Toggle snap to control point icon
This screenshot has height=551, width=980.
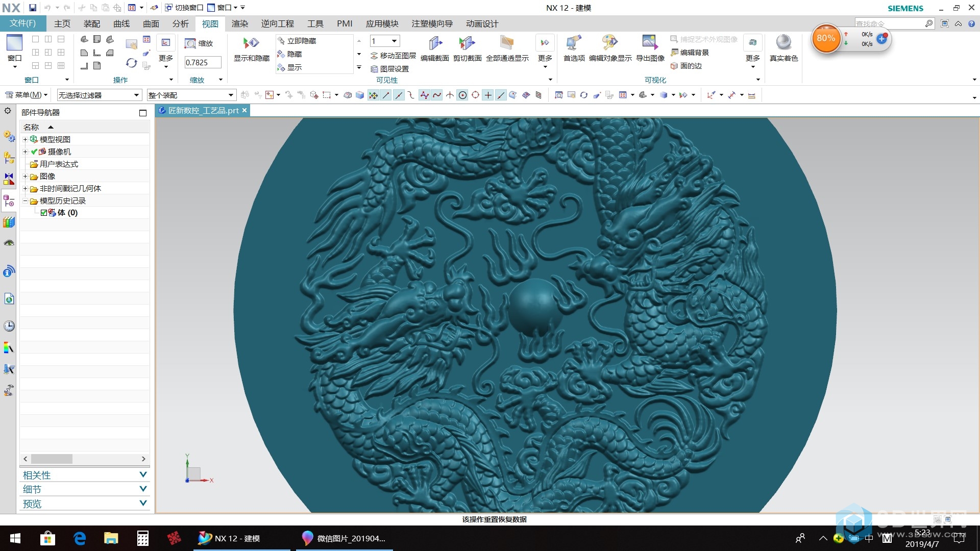411,95
